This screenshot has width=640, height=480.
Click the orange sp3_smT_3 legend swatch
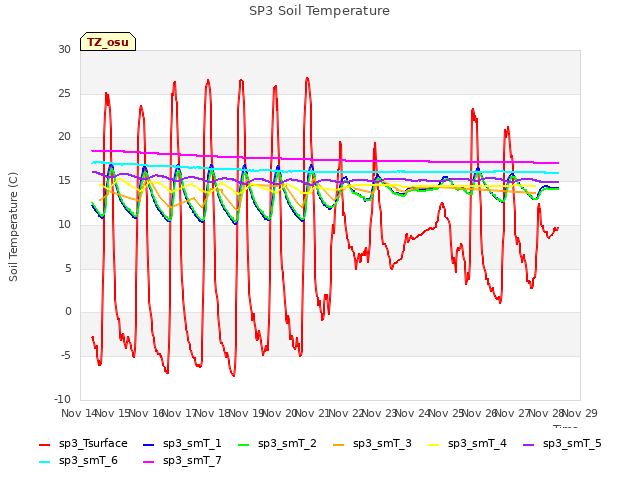(x=339, y=444)
